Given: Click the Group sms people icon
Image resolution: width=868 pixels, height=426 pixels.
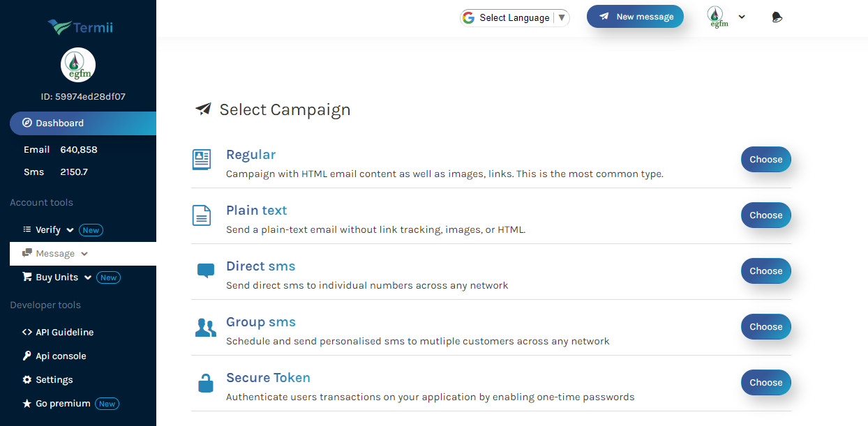Looking at the screenshot, I should click(x=205, y=327).
